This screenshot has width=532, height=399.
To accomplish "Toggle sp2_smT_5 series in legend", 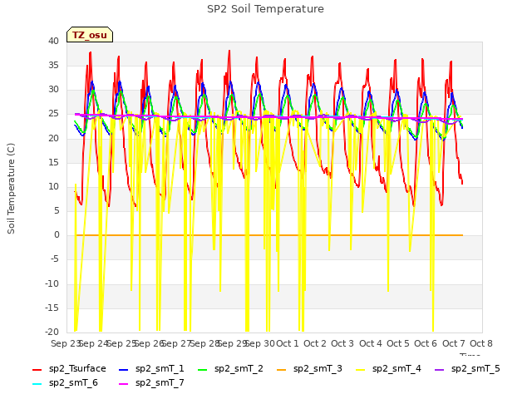I will (467, 368).
